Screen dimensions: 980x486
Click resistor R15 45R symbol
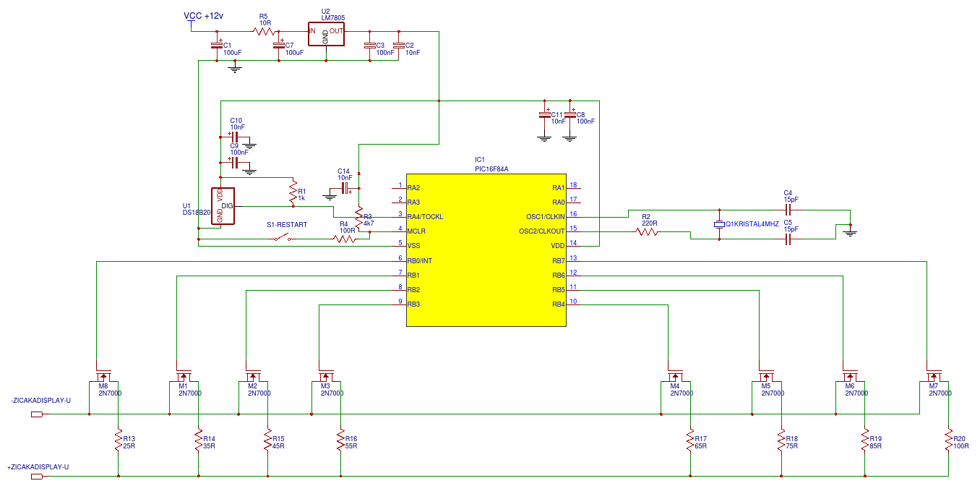(268, 441)
